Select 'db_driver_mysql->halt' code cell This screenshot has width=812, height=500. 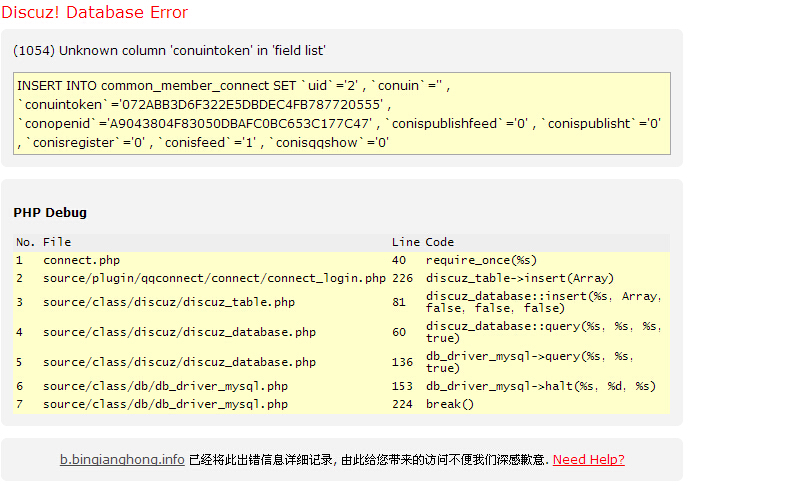click(541, 386)
